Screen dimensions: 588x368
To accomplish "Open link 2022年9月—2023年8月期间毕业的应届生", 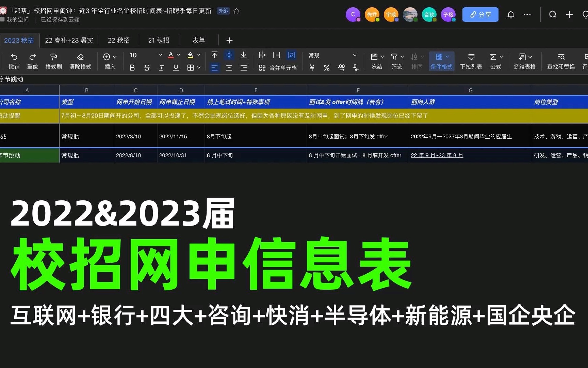I will [x=461, y=136].
